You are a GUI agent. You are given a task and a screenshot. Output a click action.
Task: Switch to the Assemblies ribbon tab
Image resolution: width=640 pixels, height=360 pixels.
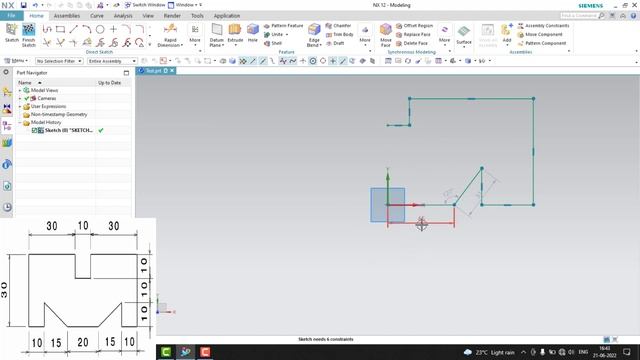click(x=67, y=16)
